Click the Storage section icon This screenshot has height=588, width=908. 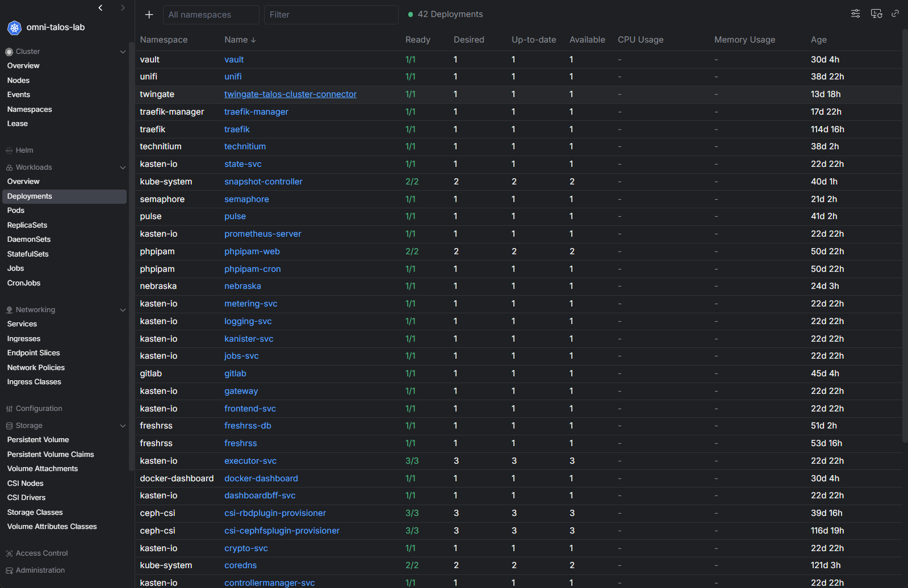(x=9, y=426)
